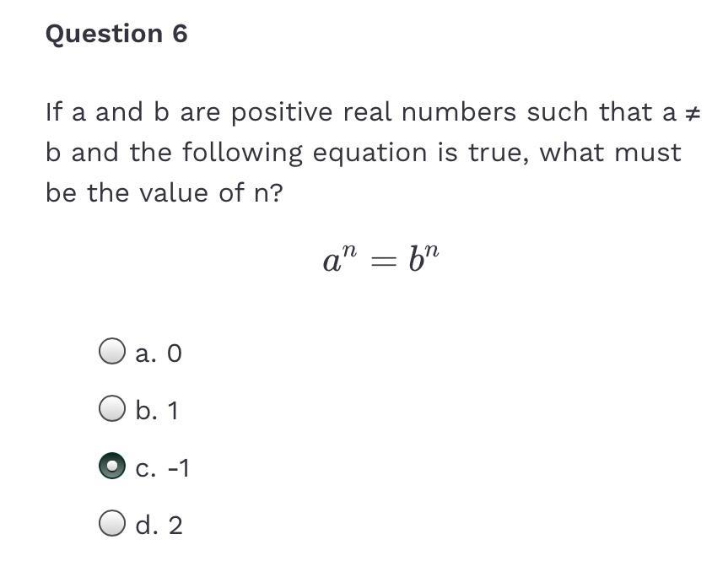Pick the radio button next to option d

[112, 524]
